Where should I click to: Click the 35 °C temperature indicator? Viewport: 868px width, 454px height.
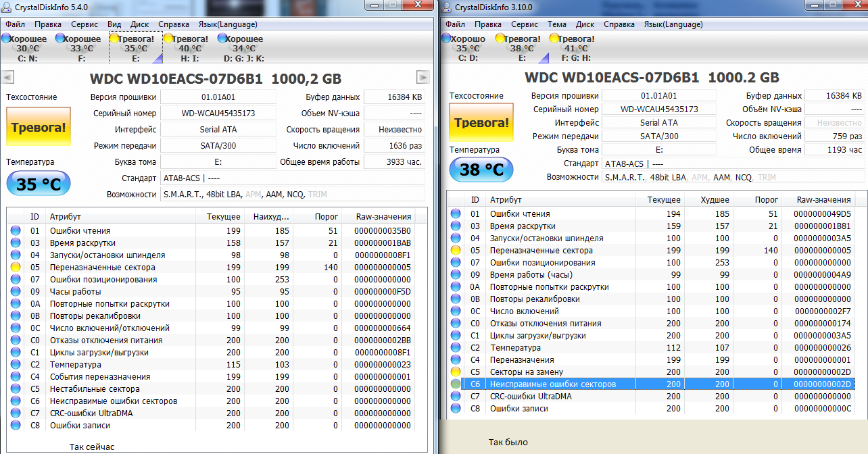[x=39, y=183]
